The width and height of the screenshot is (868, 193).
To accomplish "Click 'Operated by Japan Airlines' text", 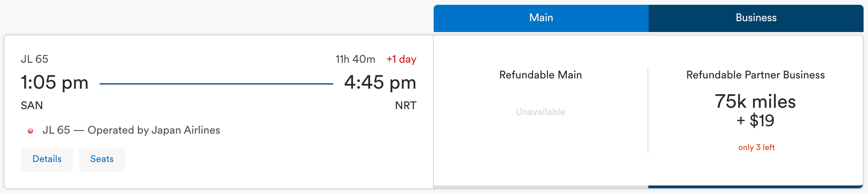I will click(x=154, y=130).
